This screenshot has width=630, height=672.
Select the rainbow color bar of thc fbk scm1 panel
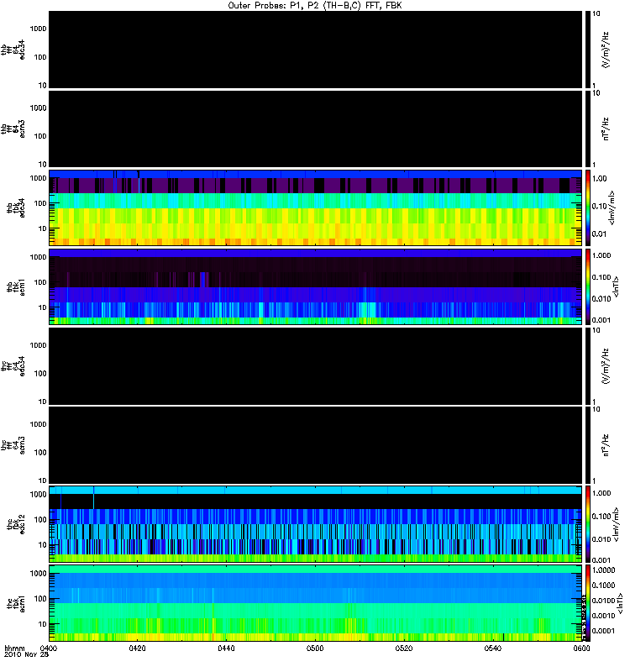coord(588,603)
